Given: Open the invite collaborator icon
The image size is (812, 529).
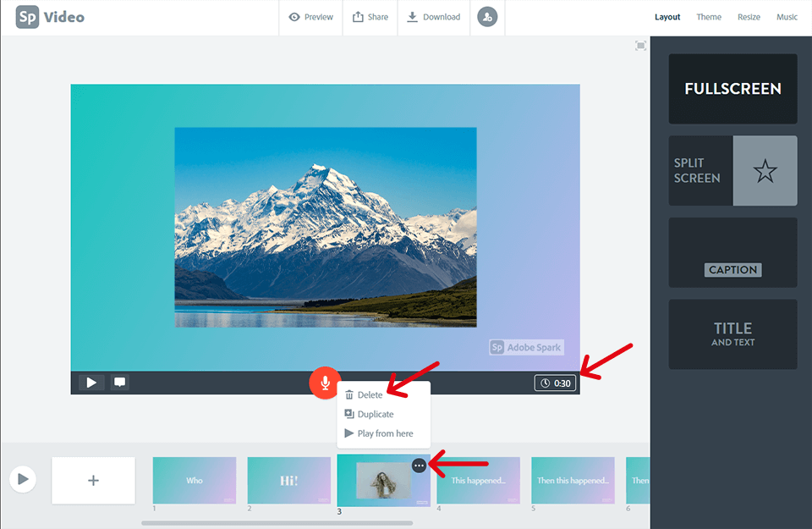Looking at the screenshot, I should tap(487, 17).
